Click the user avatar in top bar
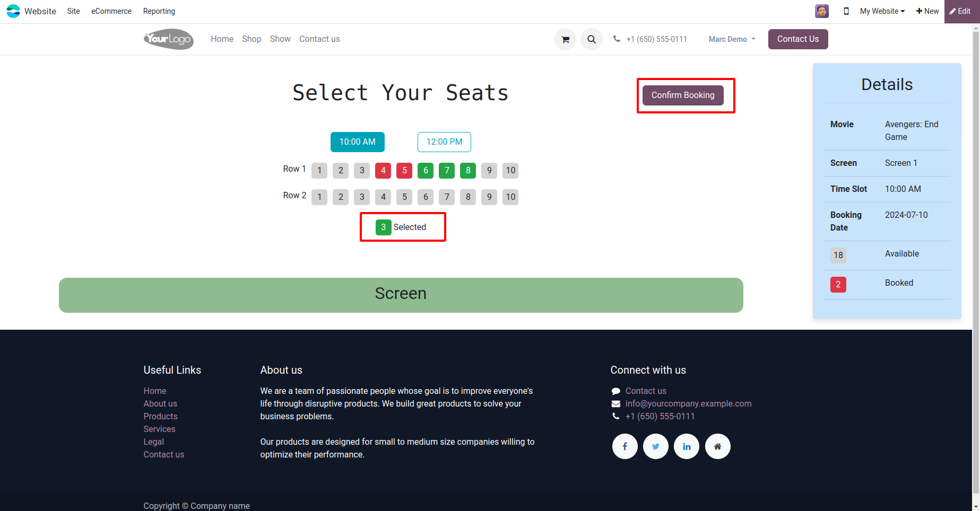 [822, 11]
